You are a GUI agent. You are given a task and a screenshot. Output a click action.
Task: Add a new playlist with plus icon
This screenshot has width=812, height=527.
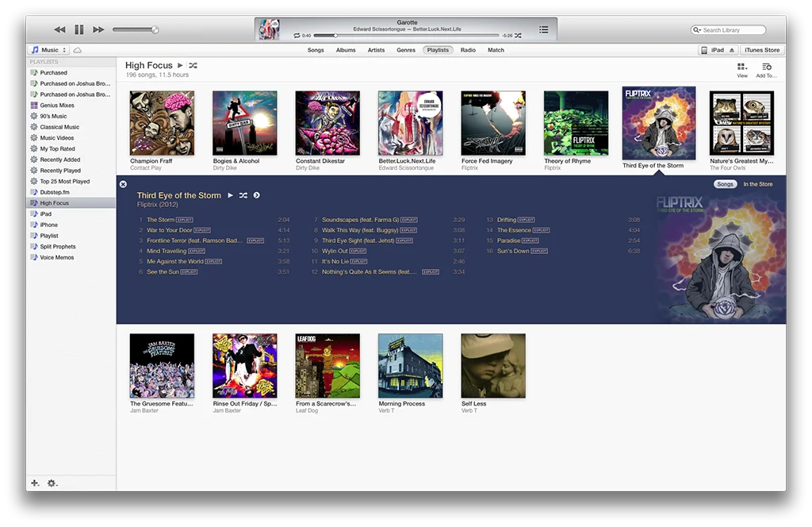[x=35, y=483]
